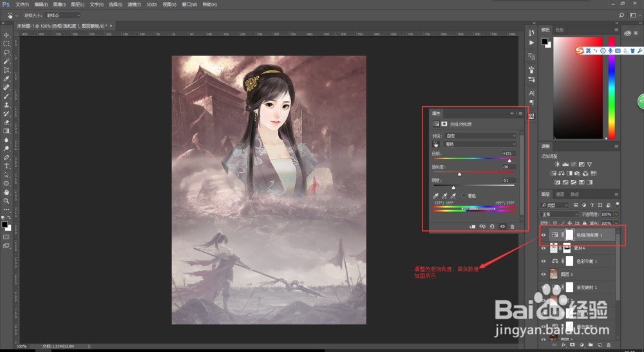Open the 取样点 sample size dropdown
The width and height of the screenshot is (644, 352).
pos(63,15)
